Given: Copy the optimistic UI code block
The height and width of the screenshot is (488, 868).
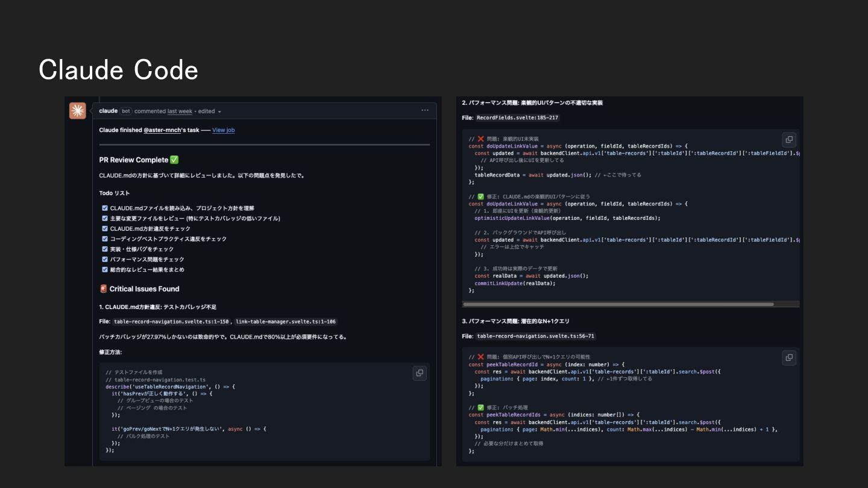Looking at the screenshot, I should (x=788, y=140).
